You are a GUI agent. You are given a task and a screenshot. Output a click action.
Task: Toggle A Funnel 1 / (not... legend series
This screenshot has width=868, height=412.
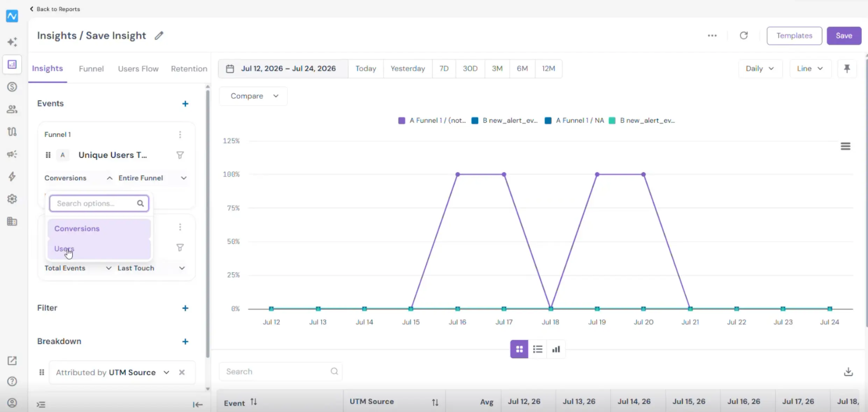tap(432, 121)
